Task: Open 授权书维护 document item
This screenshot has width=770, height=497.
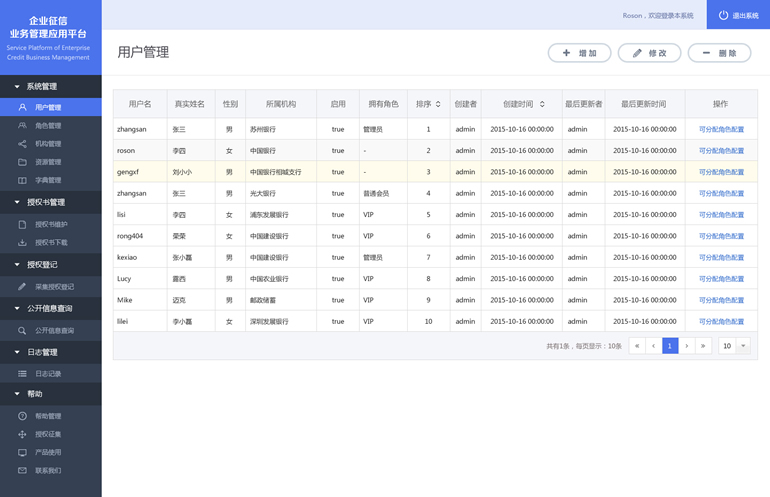Action: pos(51,224)
